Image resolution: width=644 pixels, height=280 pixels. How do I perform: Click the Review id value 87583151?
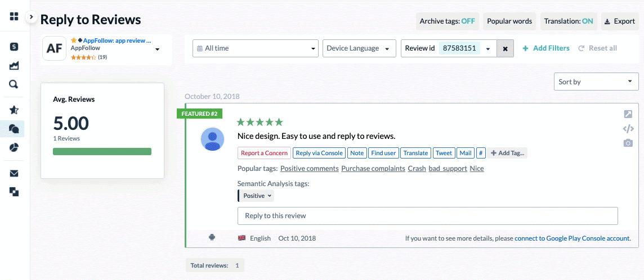459,48
